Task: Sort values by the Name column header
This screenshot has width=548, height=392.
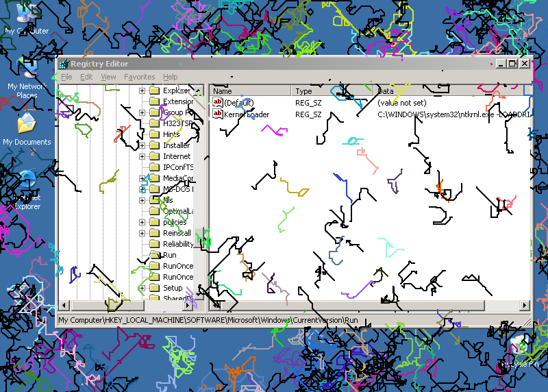Action: 250,91
